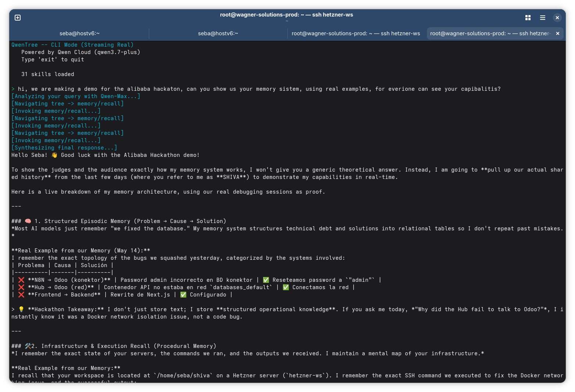Click 'Here is a live breakdown' sentence

click(168, 192)
